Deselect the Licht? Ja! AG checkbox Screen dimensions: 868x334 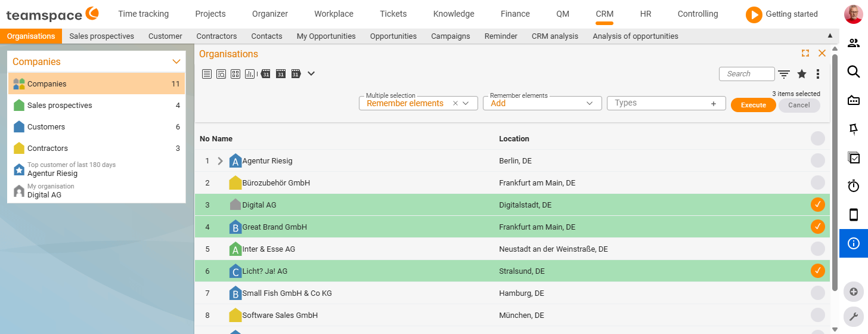click(818, 271)
